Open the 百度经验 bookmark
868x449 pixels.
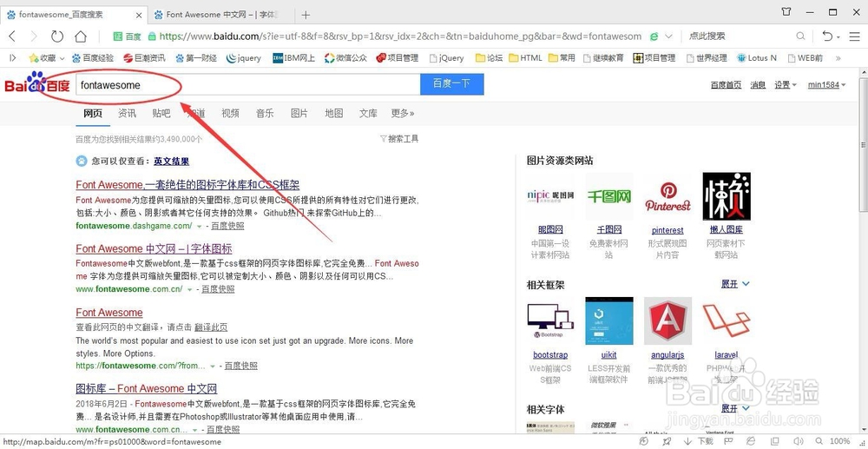coord(93,57)
